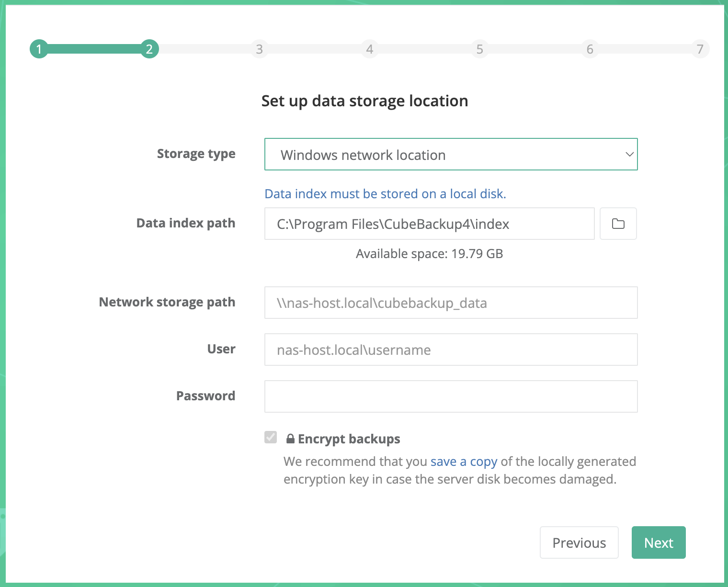Focus the Network storage path field

(x=451, y=303)
